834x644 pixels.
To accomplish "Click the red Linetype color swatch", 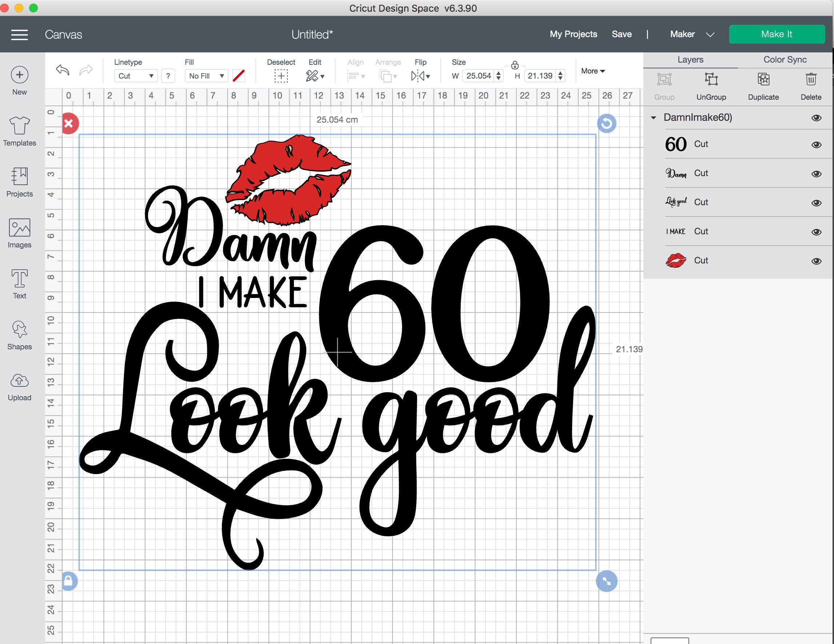I will click(239, 76).
